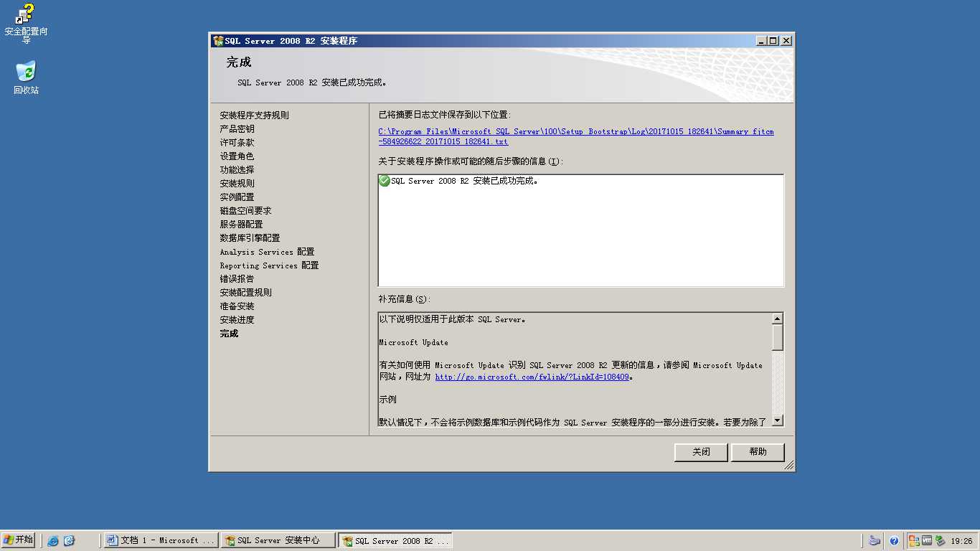Screen dimensions: 980x551
Task: Select the 设置角色 step
Action: (x=237, y=156)
